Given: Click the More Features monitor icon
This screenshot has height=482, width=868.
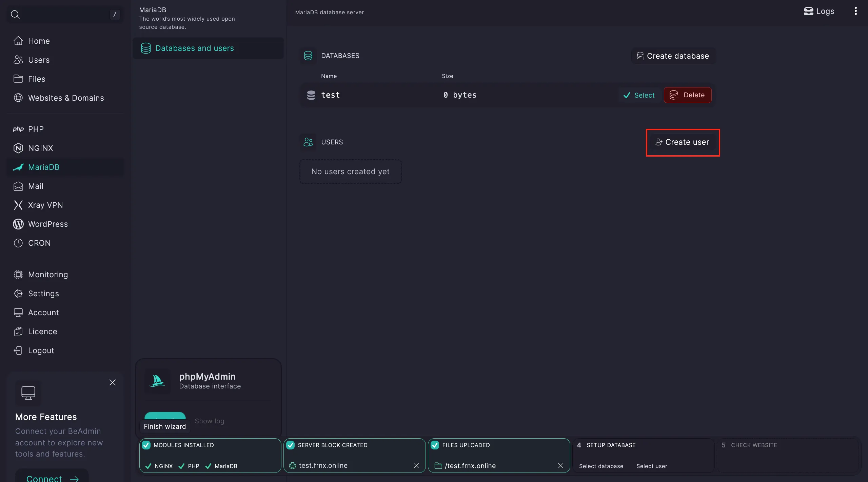Looking at the screenshot, I should pyautogui.click(x=28, y=393).
